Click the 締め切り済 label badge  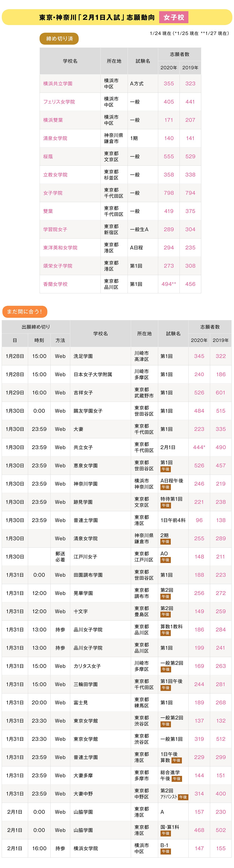point(59,39)
